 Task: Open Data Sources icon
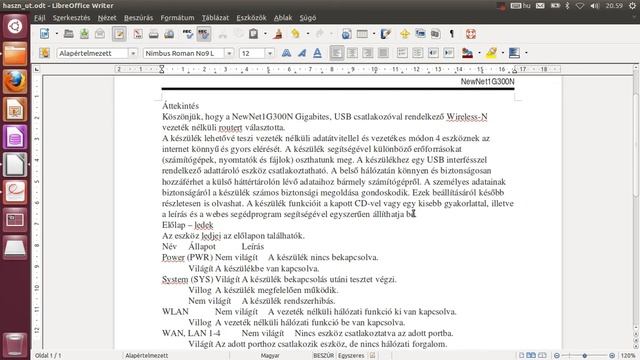[436, 34]
